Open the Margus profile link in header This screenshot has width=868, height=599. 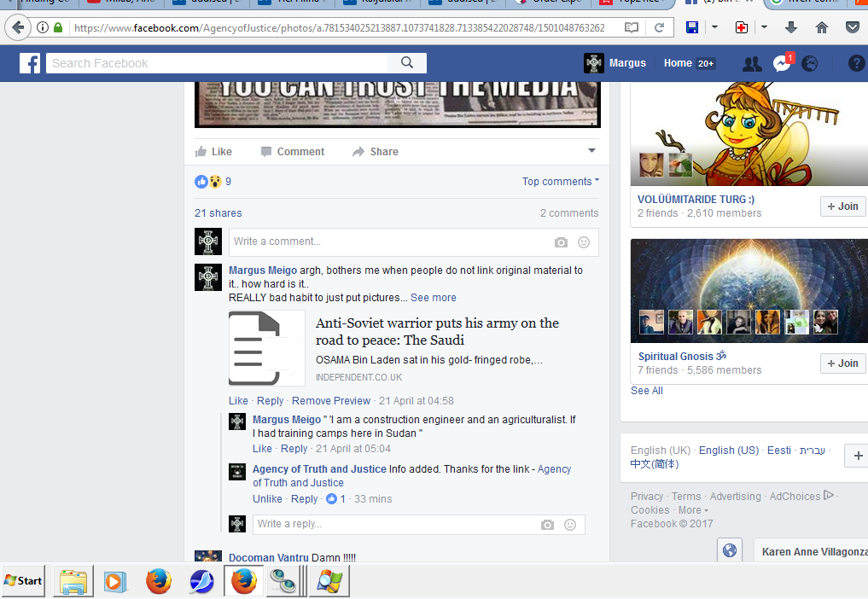(615, 63)
